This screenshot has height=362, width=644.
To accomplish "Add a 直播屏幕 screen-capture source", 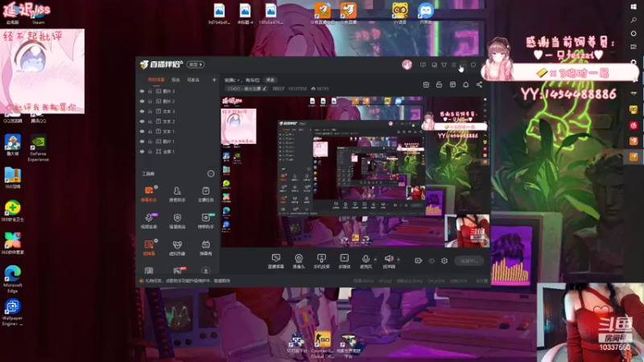I will click(x=276, y=261).
